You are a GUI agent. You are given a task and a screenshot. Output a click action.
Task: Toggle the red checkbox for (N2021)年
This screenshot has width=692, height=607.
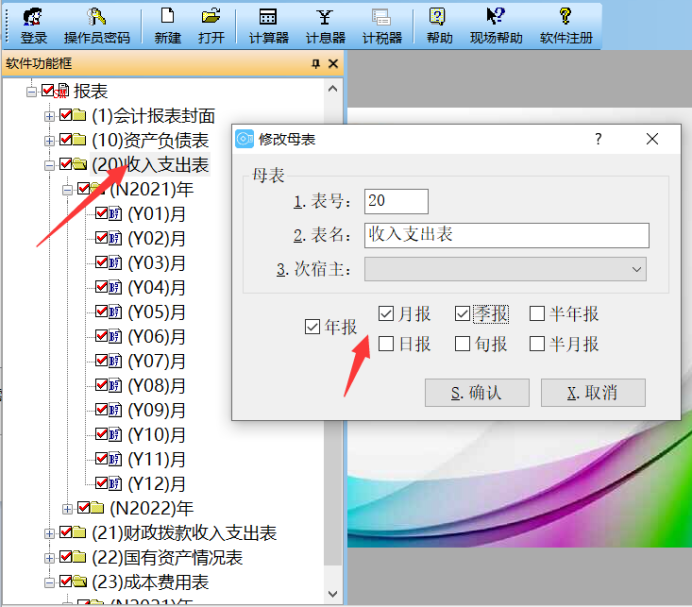(x=83, y=189)
